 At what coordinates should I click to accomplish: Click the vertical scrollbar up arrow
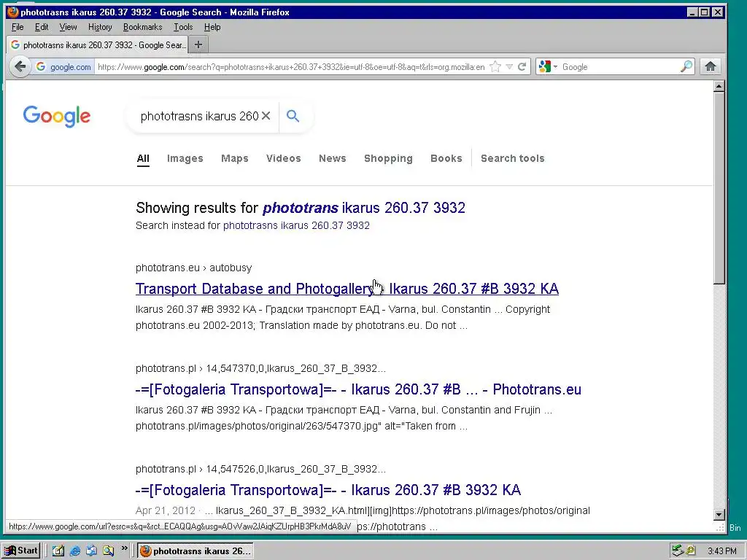[719, 86]
